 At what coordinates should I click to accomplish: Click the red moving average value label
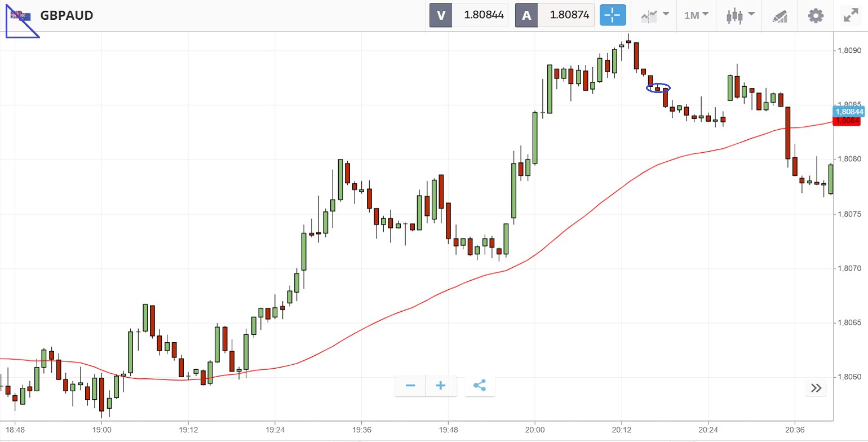pos(848,121)
